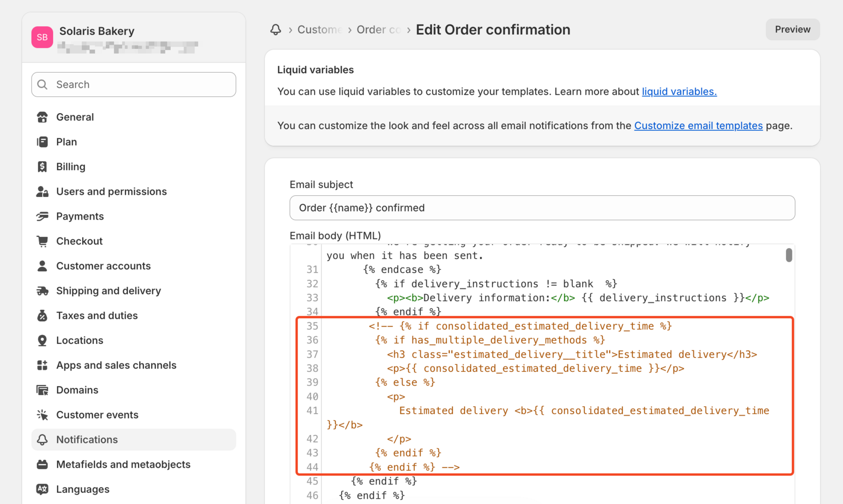The width and height of the screenshot is (843, 504).
Task: Open the Customize email templates link
Action: [x=698, y=126]
